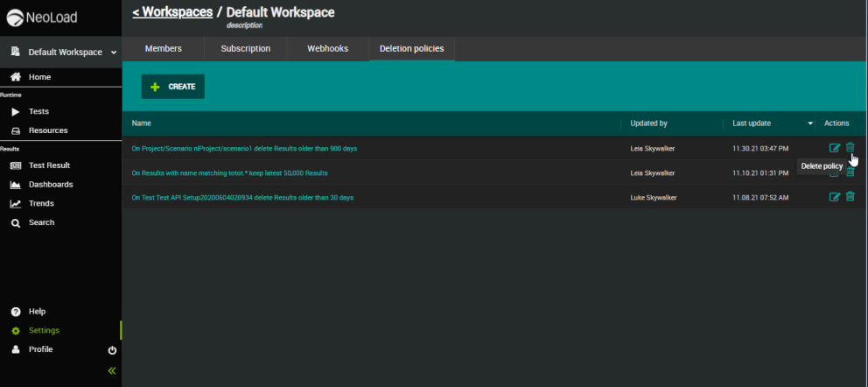Viewport: 868px width, 387px height.
Task: Click the logout power icon beside Profile
Action: [x=112, y=350]
